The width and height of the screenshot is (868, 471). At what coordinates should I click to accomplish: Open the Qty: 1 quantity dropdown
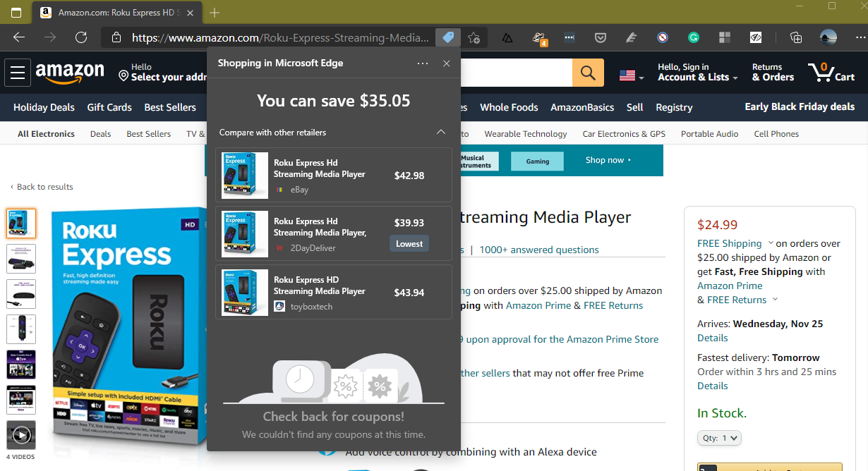click(x=720, y=438)
